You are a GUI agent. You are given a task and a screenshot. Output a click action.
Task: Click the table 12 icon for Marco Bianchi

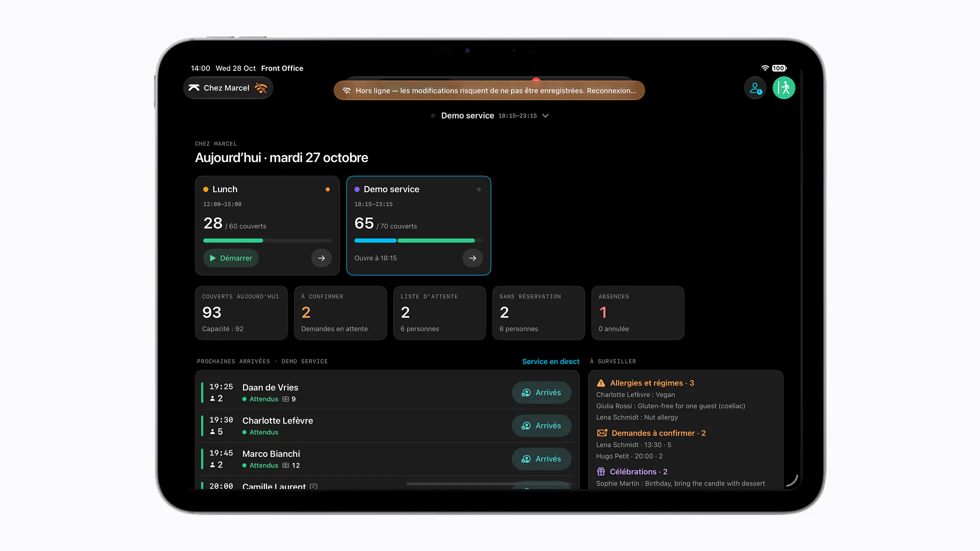pos(285,465)
